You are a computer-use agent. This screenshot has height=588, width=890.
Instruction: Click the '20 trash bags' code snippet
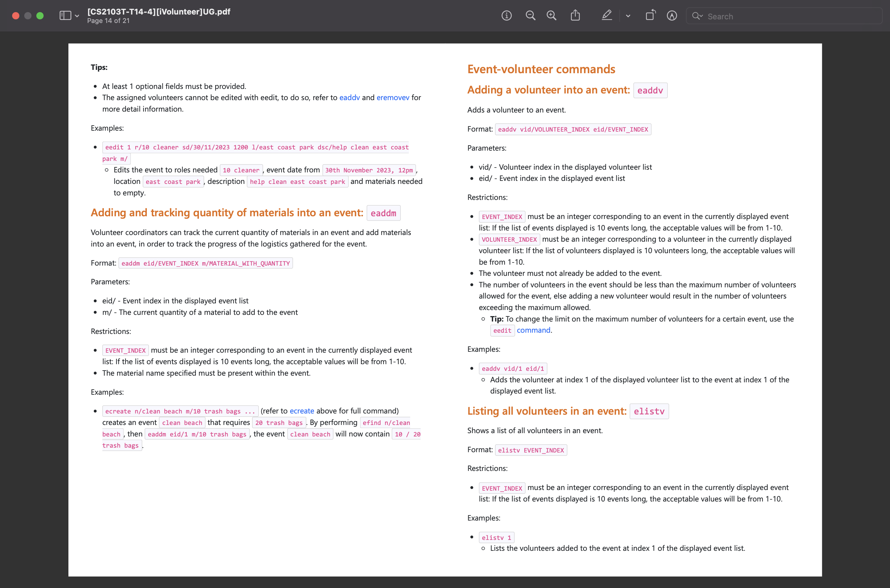pyautogui.click(x=279, y=423)
